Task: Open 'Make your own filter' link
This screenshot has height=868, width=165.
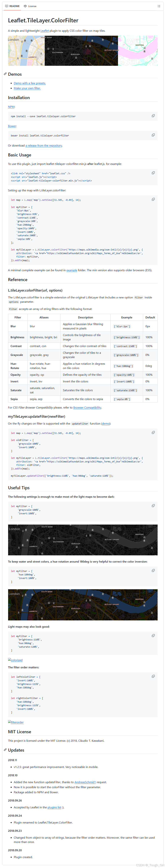Action: (27, 88)
